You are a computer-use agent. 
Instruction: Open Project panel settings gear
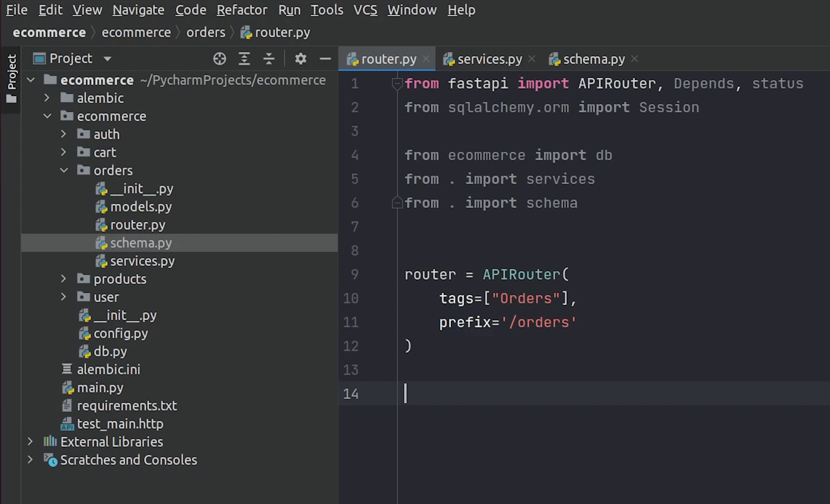[300, 59]
